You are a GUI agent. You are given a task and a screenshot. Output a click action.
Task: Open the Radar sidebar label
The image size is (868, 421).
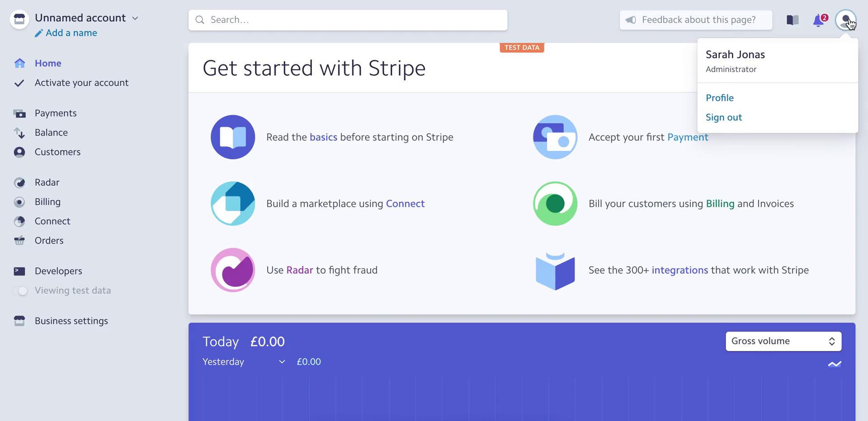pyautogui.click(x=47, y=182)
